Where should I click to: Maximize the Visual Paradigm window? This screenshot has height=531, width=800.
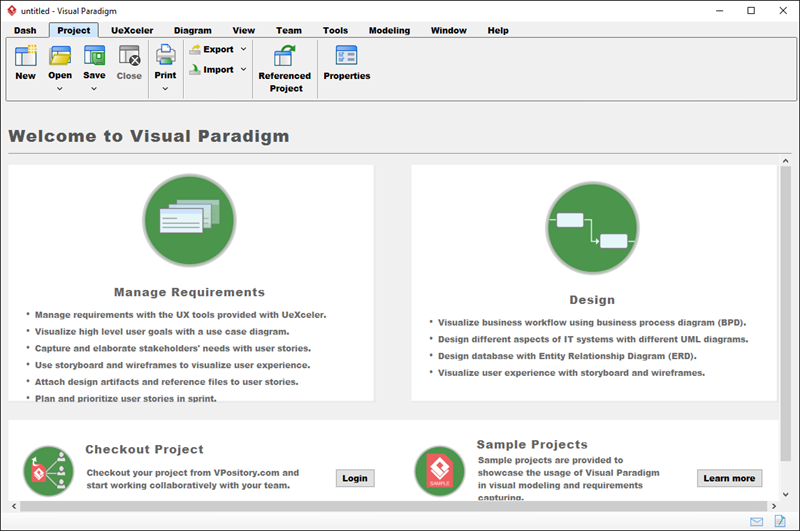(x=751, y=11)
